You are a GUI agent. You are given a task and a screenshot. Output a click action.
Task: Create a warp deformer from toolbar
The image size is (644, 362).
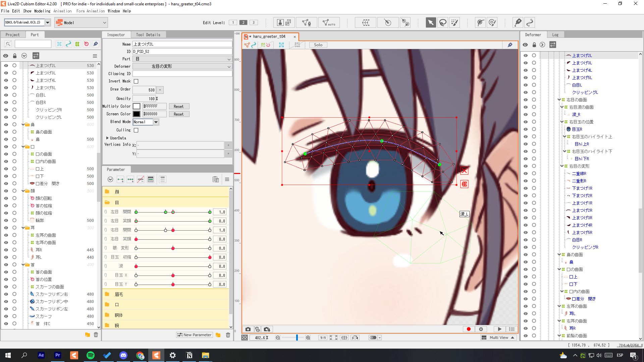(x=366, y=22)
